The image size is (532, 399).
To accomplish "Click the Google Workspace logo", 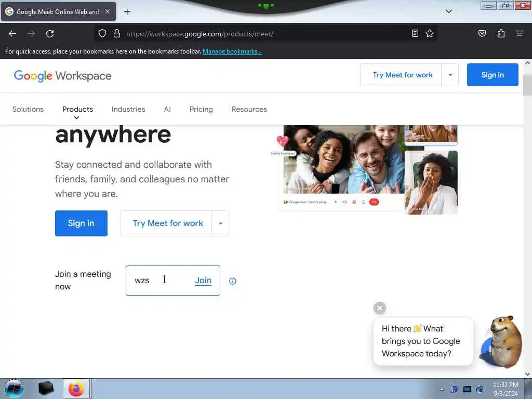I will point(62,76).
